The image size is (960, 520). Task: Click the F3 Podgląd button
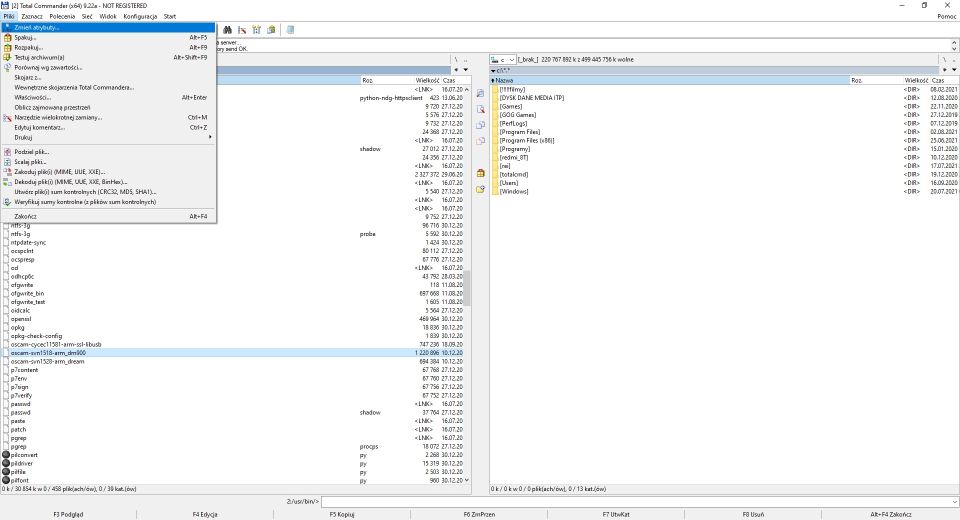coord(68,514)
